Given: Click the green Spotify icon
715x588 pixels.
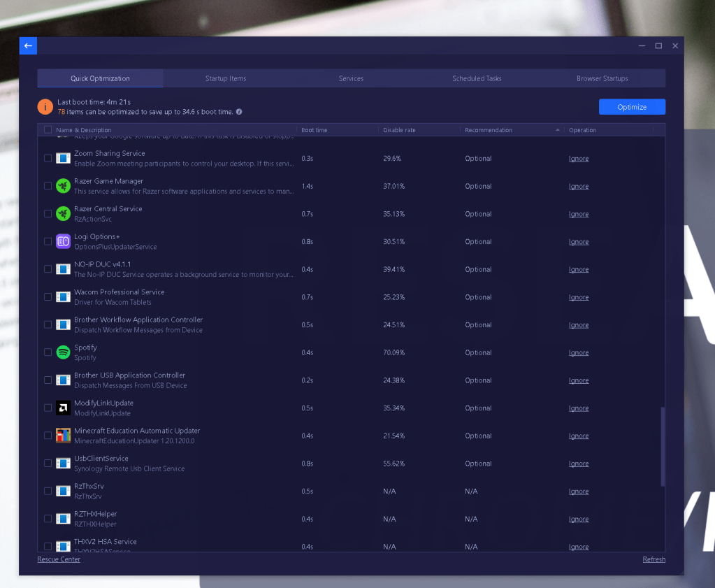Looking at the screenshot, I should pyautogui.click(x=63, y=352).
